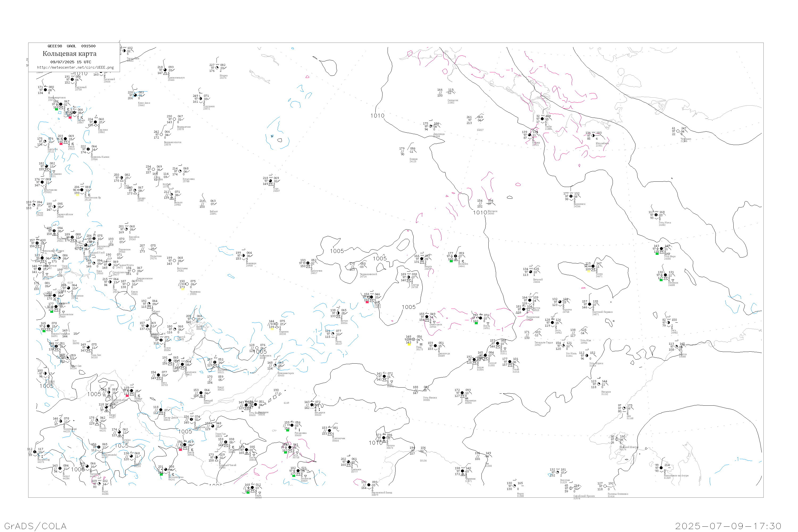The width and height of the screenshot is (798, 532).
Task: Click the green square at Оймякон station
Action: (x=661, y=280)
